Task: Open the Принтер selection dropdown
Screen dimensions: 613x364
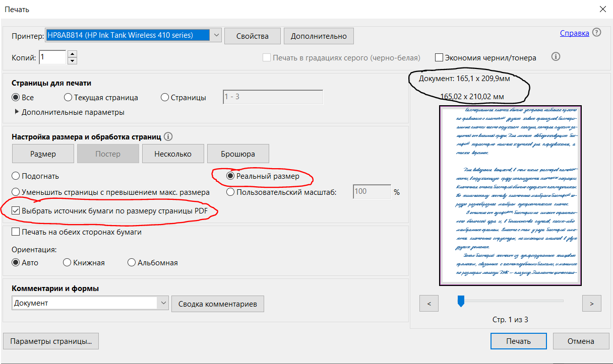Action: point(216,35)
